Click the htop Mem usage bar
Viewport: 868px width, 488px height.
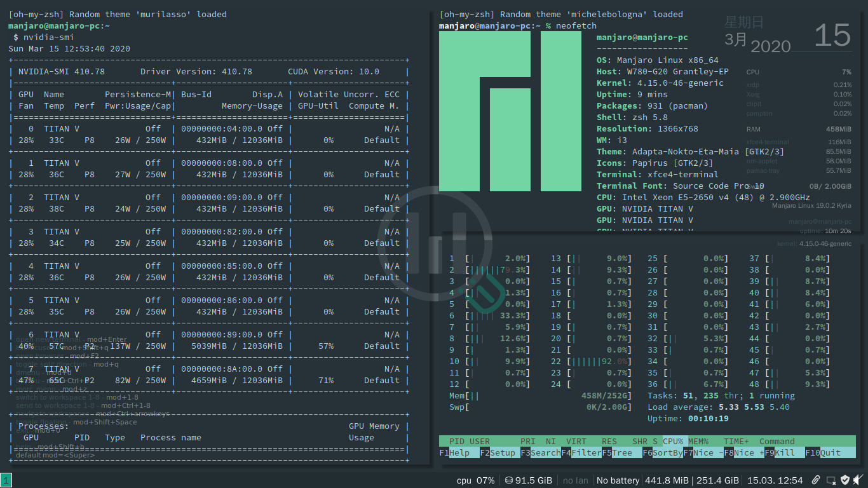coord(541,396)
